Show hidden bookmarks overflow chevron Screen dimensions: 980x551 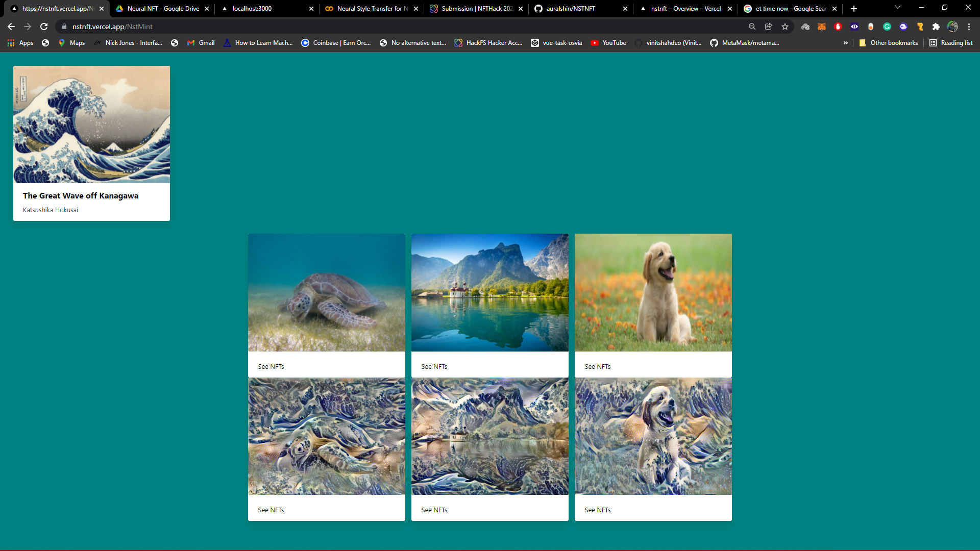pos(846,43)
